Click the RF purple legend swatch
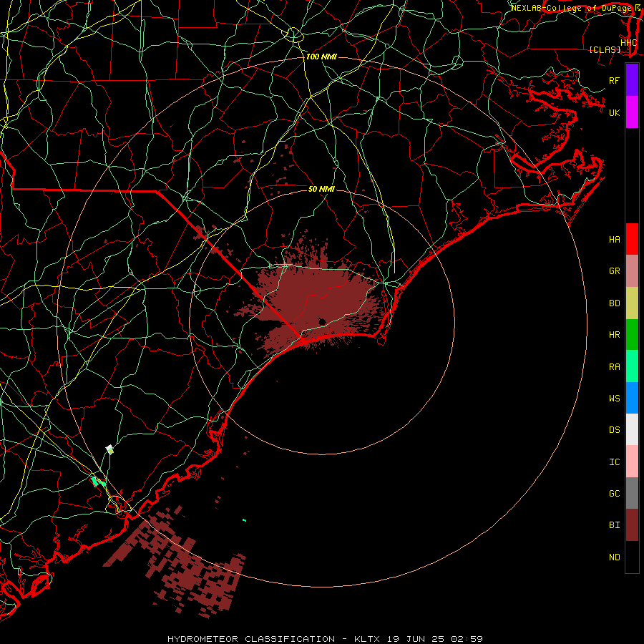Image resolution: width=644 pixels, height=644 pixels. click(632, 80)
